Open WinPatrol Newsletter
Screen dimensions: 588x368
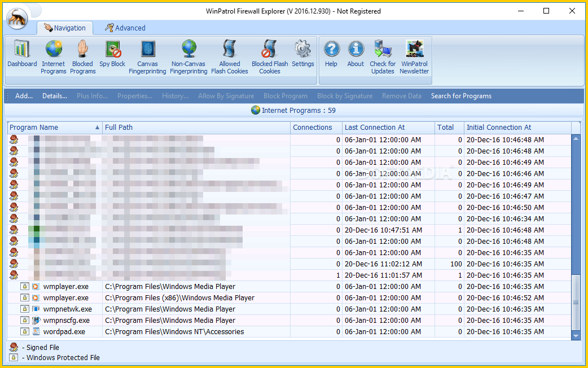coord(414,57)
